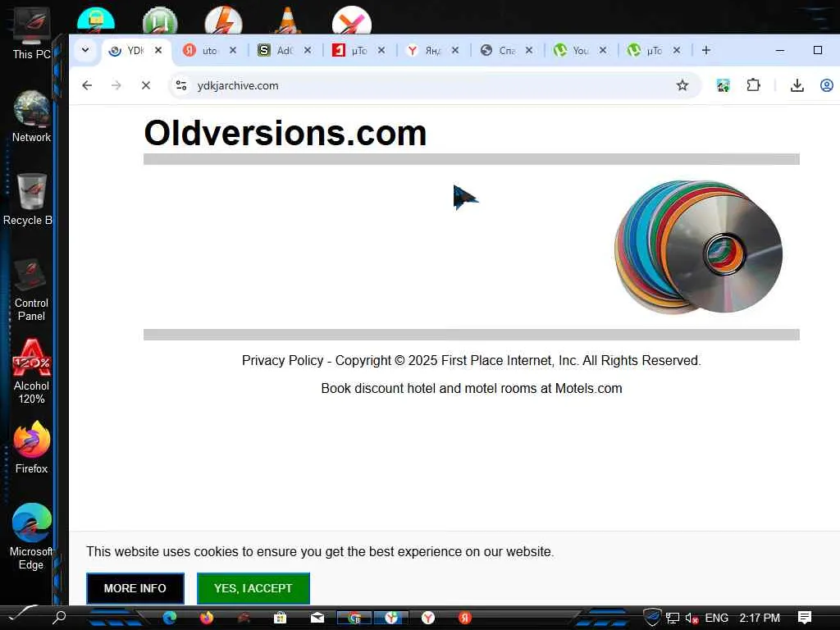The image size is (840, 630).
Task: Open the Extensions puzzle menu
Action: pos(753,85)
